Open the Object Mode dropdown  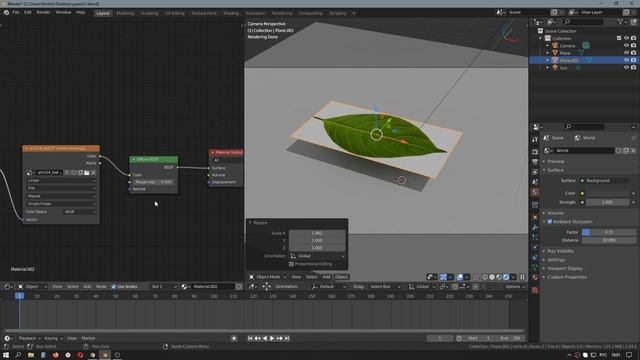coord(268,277)
